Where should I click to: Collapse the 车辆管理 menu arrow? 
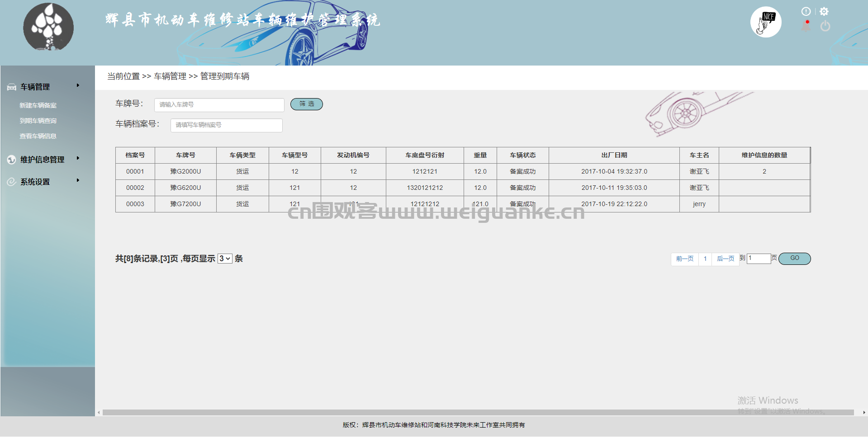pyautogui.click(x=78, y=85)
